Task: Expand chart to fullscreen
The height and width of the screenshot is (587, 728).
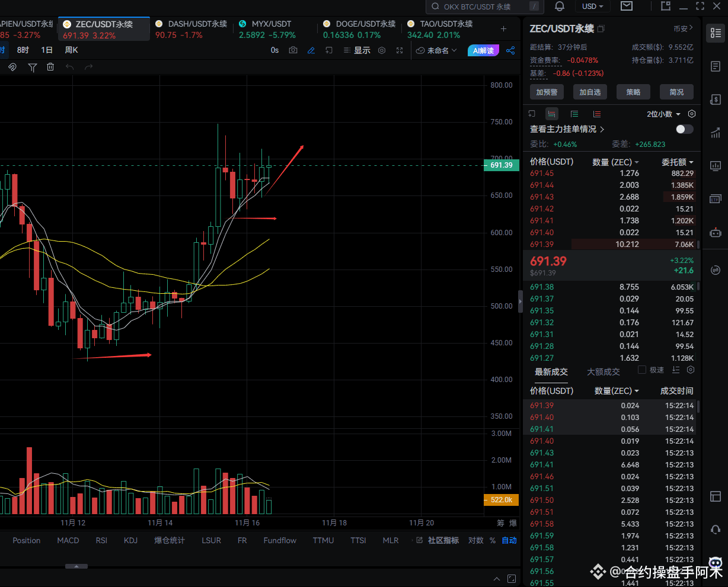Action: pos(400,50)
